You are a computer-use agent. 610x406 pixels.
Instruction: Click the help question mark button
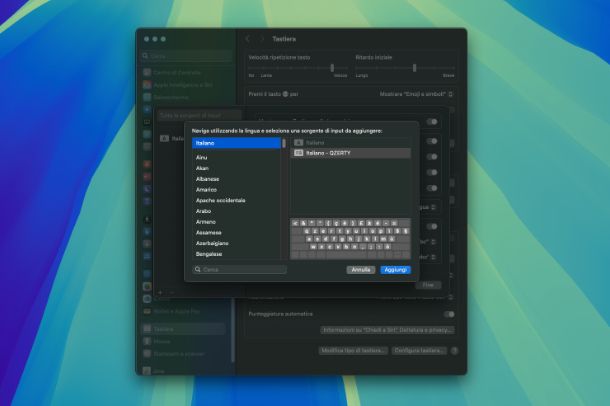[454, 351]
